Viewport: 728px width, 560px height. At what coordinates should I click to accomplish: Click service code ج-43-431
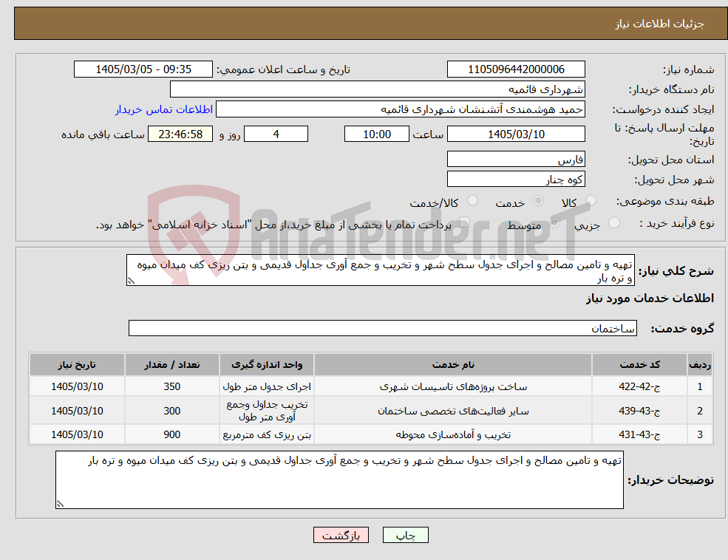pos(639,434)
